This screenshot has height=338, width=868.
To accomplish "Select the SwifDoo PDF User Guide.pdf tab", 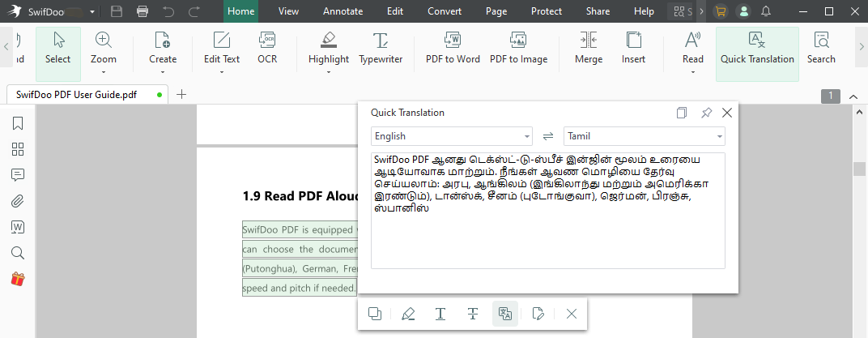I will 88,95.
